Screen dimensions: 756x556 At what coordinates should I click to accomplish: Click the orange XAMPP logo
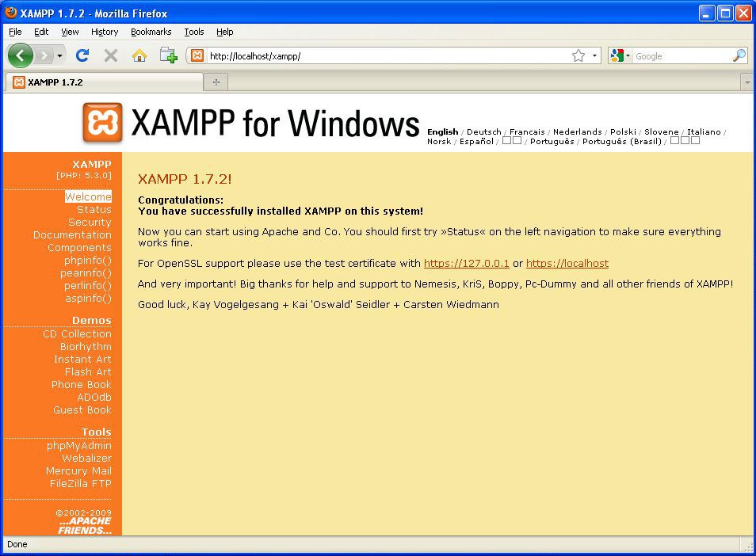click(102, 123)
